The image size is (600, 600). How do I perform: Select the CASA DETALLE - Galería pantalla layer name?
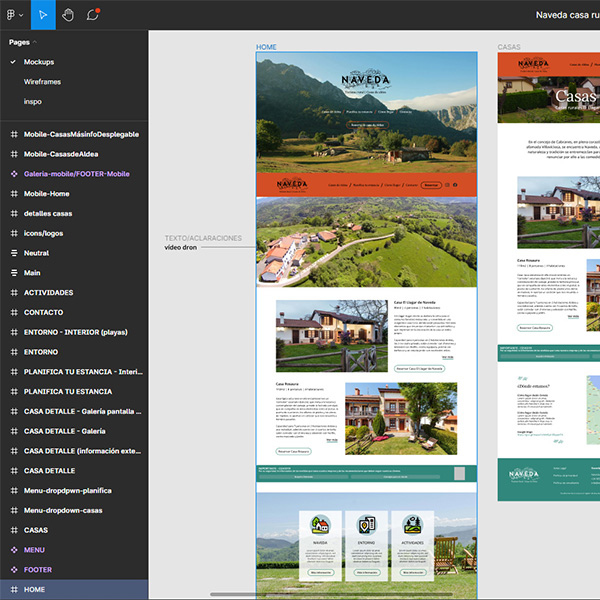[82, 411]
